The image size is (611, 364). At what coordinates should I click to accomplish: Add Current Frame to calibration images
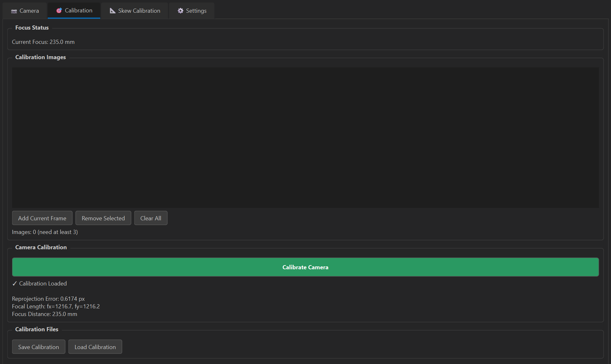pyautogui.click(x=42, y=218)
